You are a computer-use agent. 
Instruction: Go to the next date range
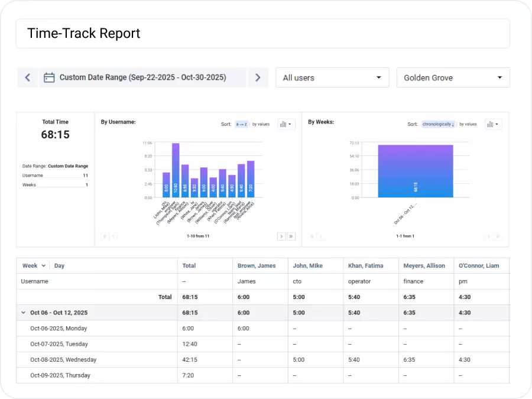[258, 77]
